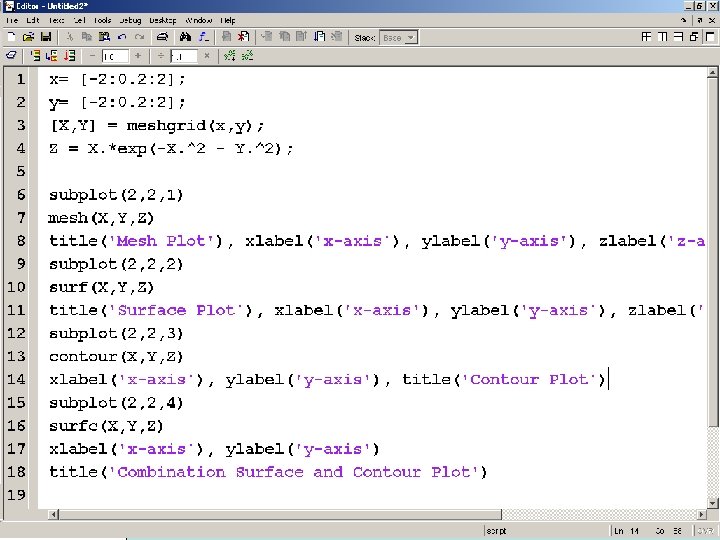720x540 pixels.
Task: Clear all breakpoints with red X icon
Action: coord(243,37)
